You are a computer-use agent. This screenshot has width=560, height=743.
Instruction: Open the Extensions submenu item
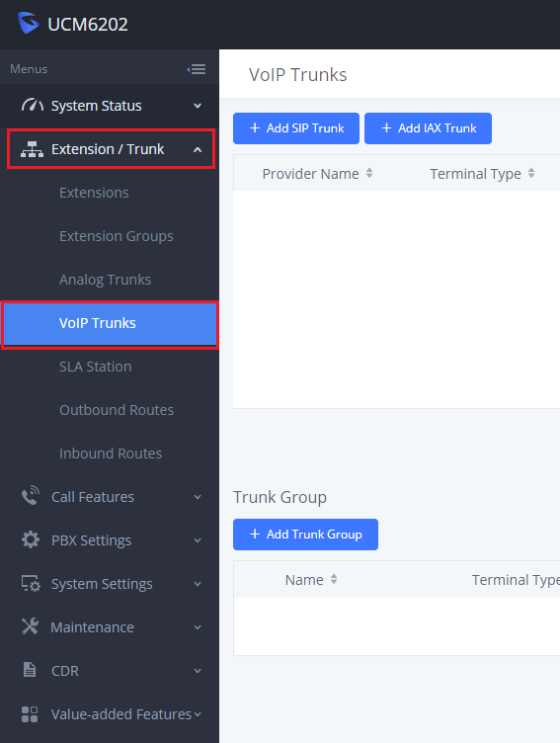pyautogui.click(x=94, y=193)
